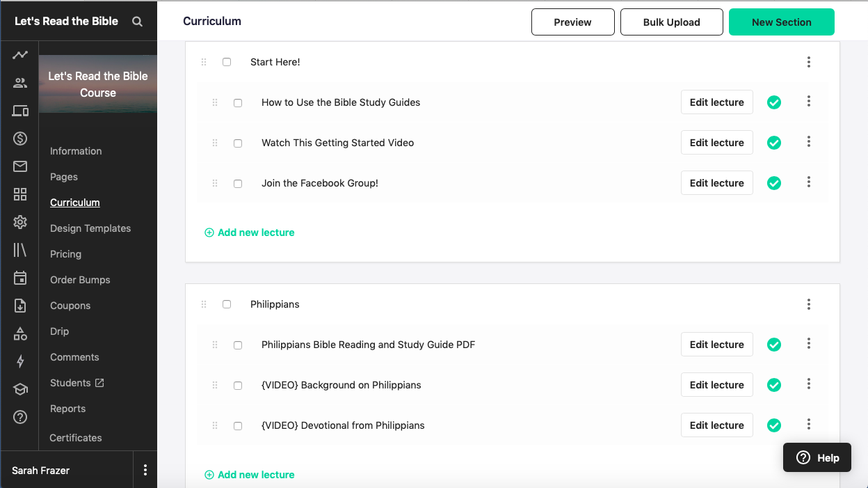Open the search icon beside the school name
Screen dimensions: 868x488
138,22
